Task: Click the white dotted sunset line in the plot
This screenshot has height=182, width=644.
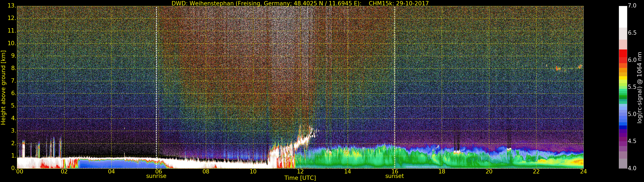Action: pos(395,75)
